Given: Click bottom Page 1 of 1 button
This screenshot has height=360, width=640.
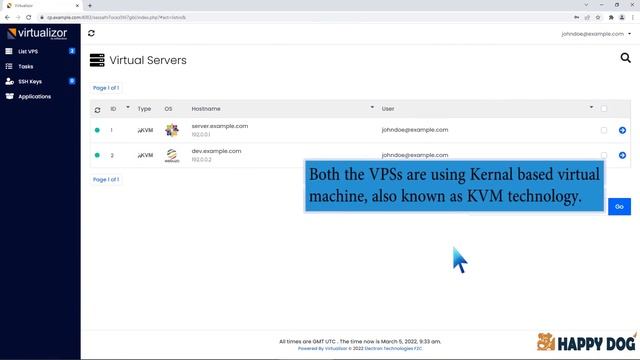Looking at the screenshot, I should coord(106,179).
